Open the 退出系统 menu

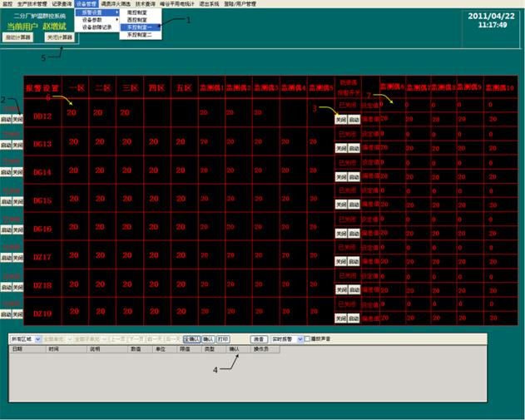[211, 4]
